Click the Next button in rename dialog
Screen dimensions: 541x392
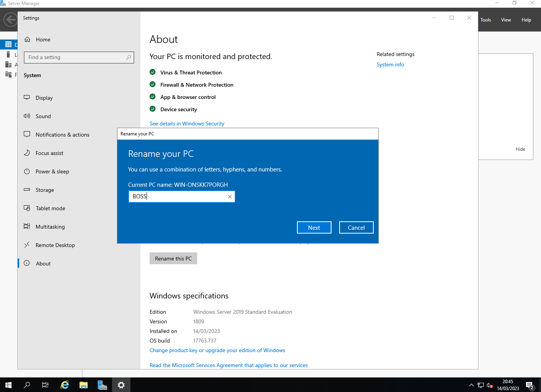314,227
